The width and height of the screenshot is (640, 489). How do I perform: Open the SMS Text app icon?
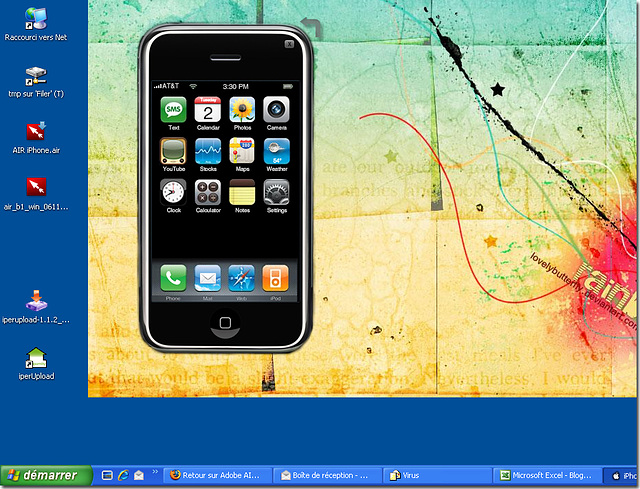(173, 109)
